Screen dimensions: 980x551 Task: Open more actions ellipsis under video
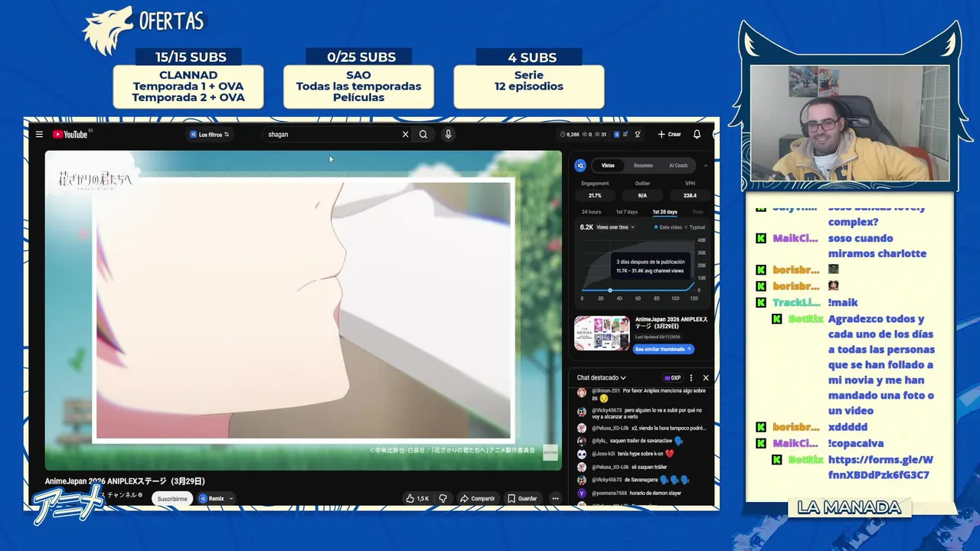pos(555,498)
